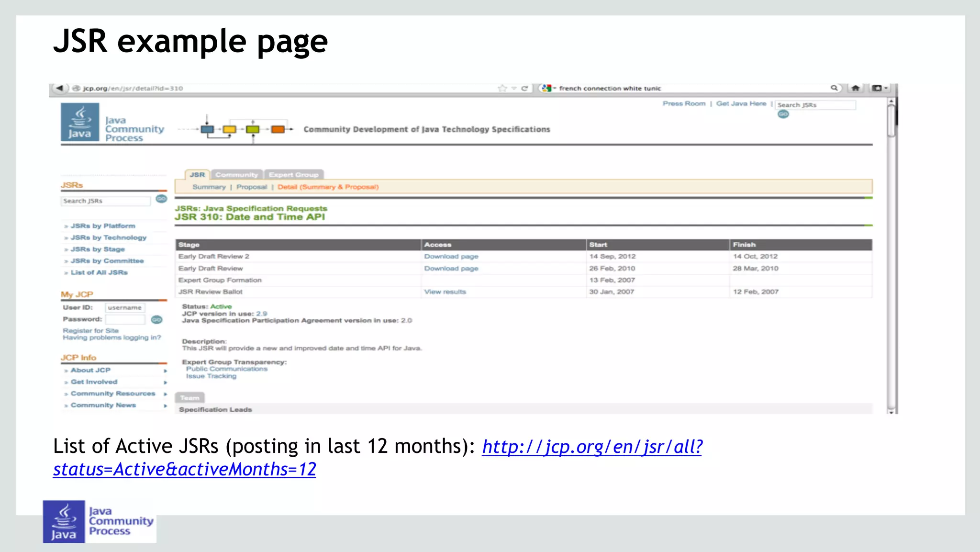The width and height of the screenshot is (980, 552).
Task: Click Download page for Early Draft Review 2
Action: pyautogui.click(x=451, y=256)
